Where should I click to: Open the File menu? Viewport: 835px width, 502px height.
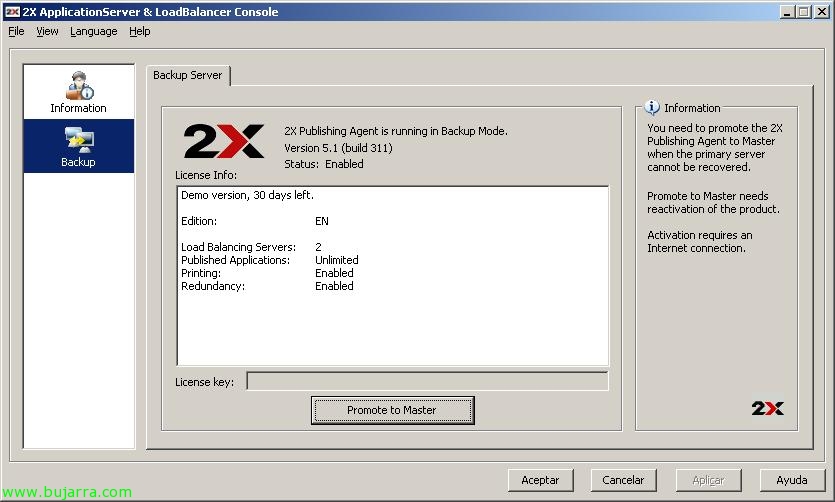16,31
